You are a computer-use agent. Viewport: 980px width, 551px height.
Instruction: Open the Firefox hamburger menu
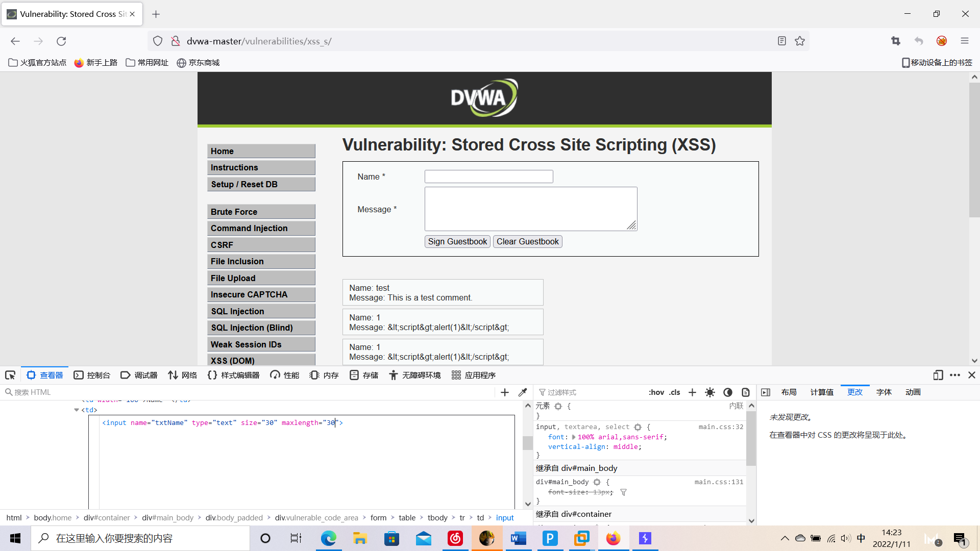[964, 41]
